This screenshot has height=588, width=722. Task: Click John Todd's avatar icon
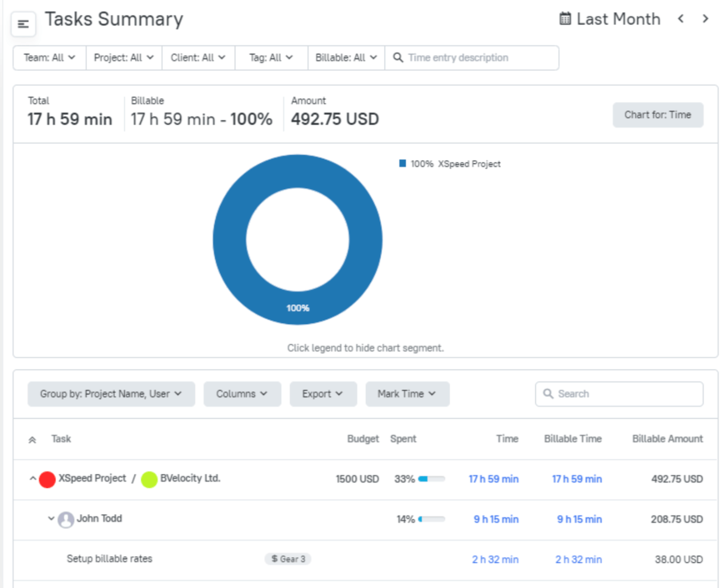pos(66,519)
